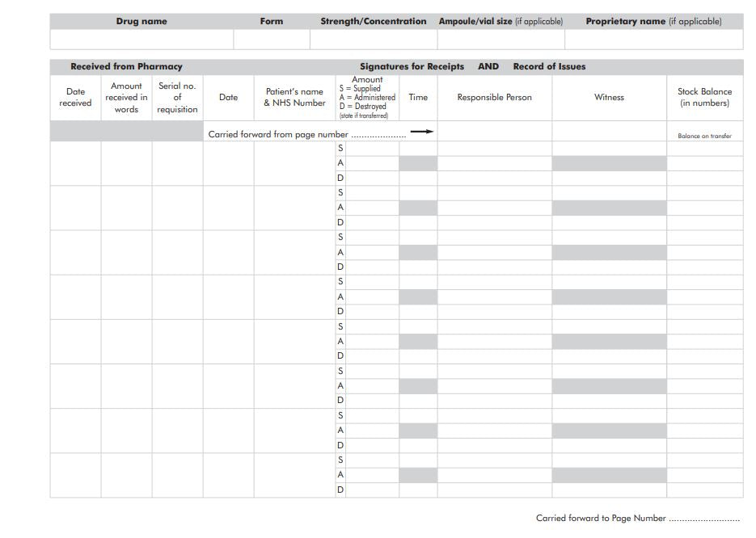Click the Serial no. of requisition header

tap(177, 98)
